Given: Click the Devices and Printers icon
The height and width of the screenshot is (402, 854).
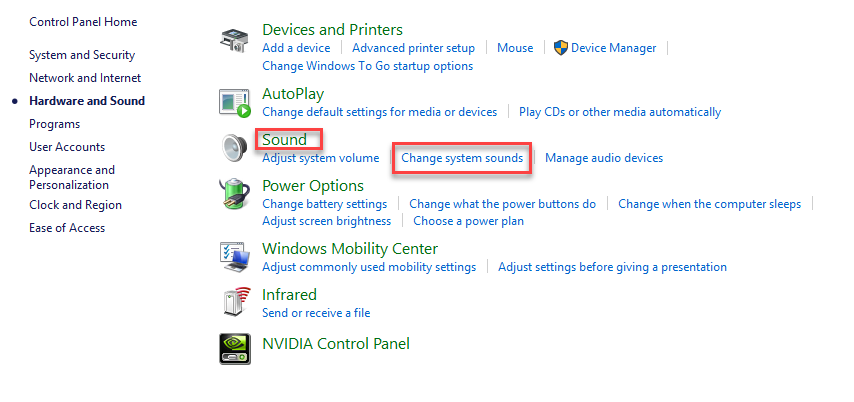Looking at the screenshot, I should [x=235, y=42].
